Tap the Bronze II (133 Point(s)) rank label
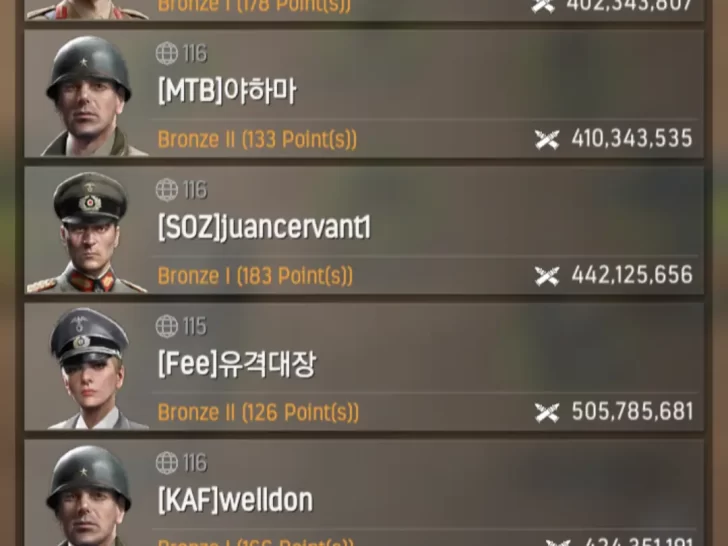 [257, 139]
